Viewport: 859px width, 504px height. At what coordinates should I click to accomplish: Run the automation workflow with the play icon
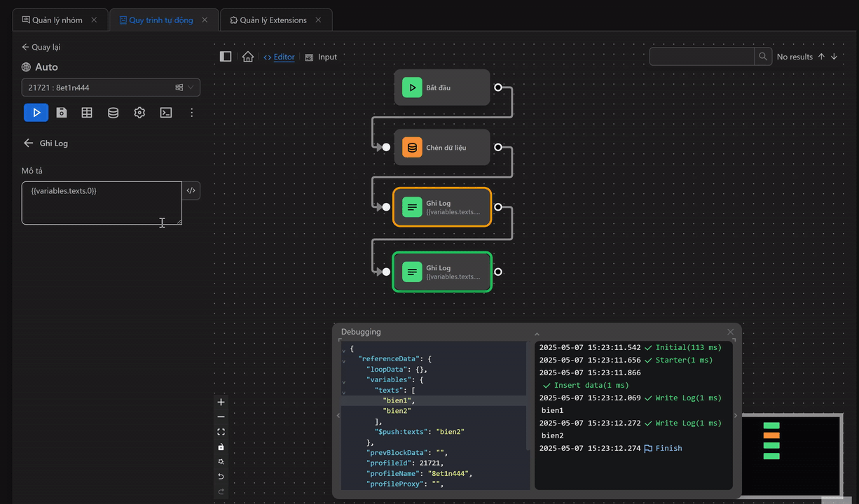[36, 112]
